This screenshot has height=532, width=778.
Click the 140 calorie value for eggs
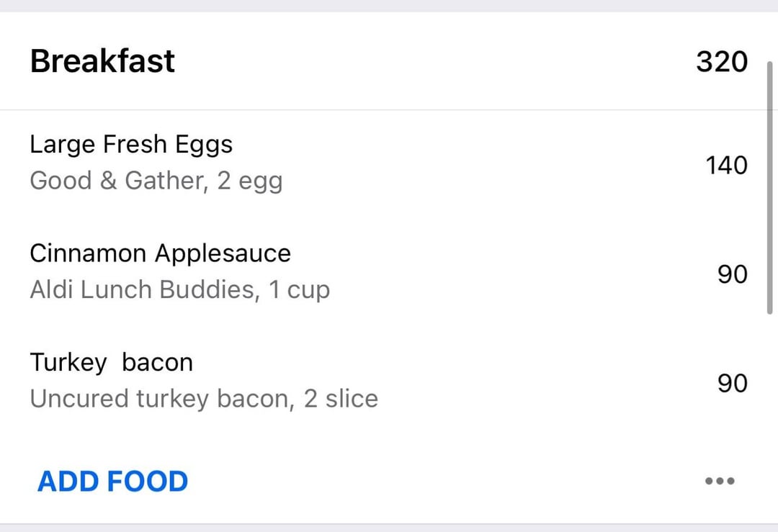tap(726, 165)
